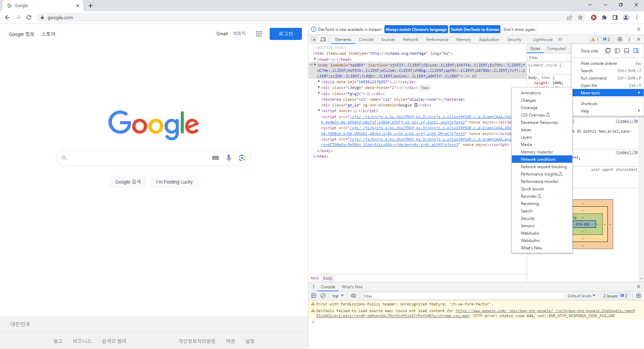Click the Google voice search microphone icon
This screenshot has width=644, height=349.
[229, 158]
